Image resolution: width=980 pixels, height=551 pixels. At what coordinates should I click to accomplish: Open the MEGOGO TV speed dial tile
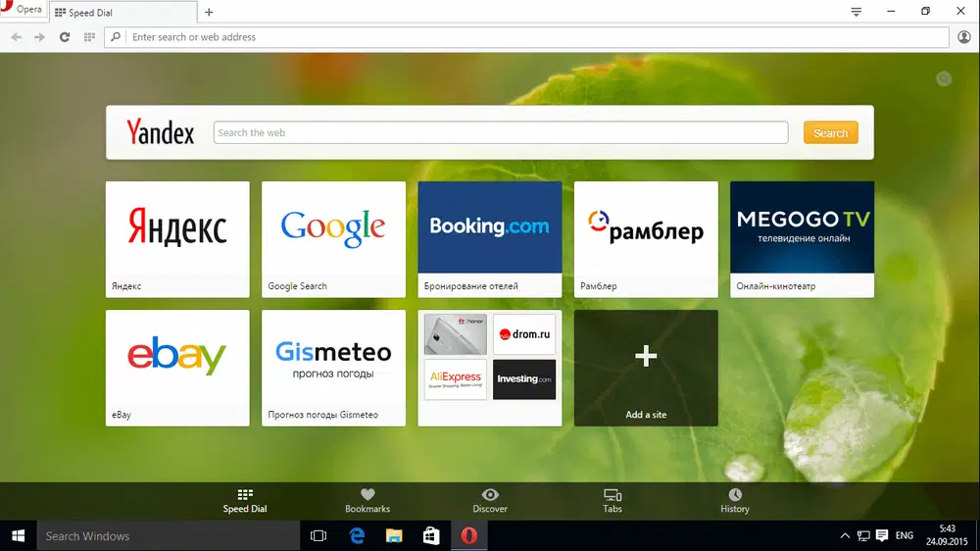click(x=802, y=239)
